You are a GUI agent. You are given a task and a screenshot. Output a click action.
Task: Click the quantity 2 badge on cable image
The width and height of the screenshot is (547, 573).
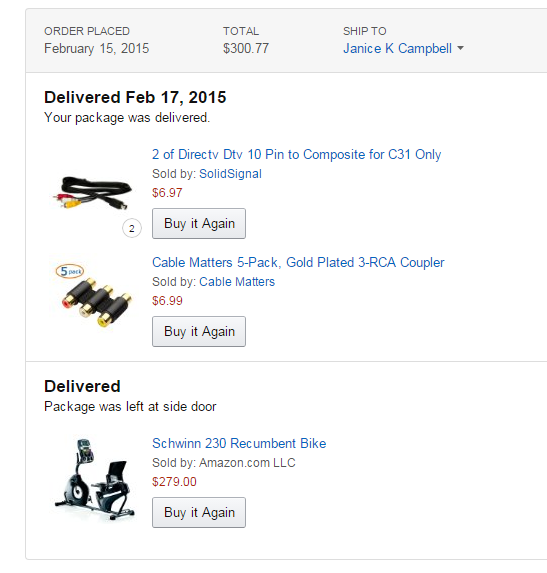pyautogui.click(x=132, y=228)
